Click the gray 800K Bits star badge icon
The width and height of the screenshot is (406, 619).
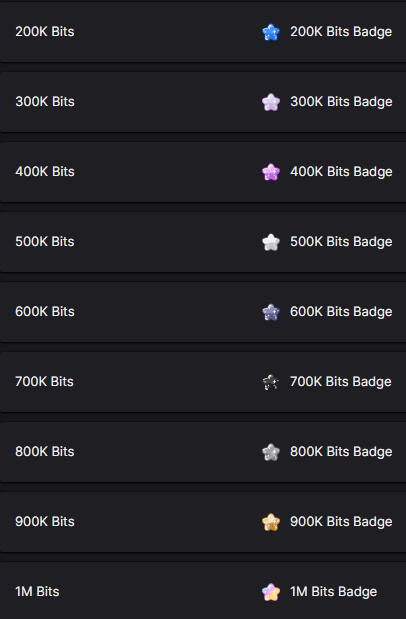tap(271, 452)
